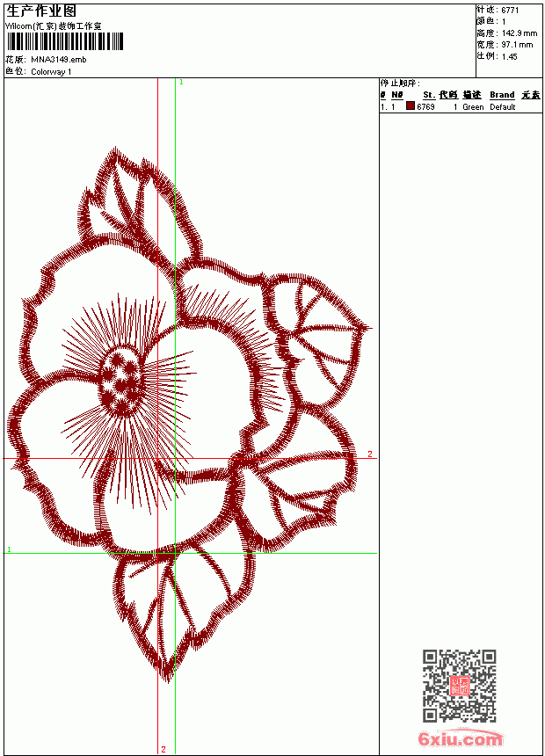
Task: Click the 生产作业图 title heading
Action: 41,11
